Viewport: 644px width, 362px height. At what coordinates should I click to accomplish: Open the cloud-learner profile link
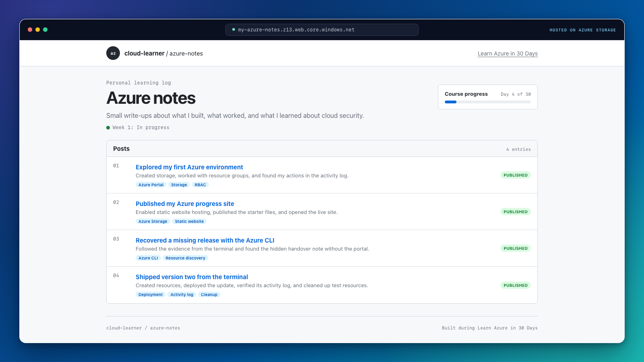(x=144, y=53)
